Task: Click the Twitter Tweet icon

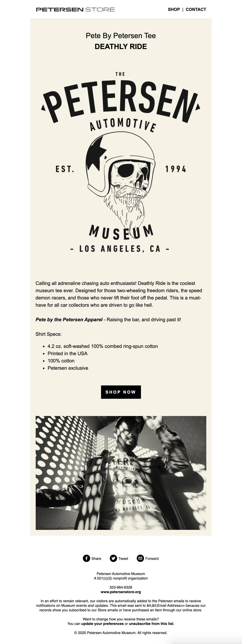Action: tap(113, 558)
